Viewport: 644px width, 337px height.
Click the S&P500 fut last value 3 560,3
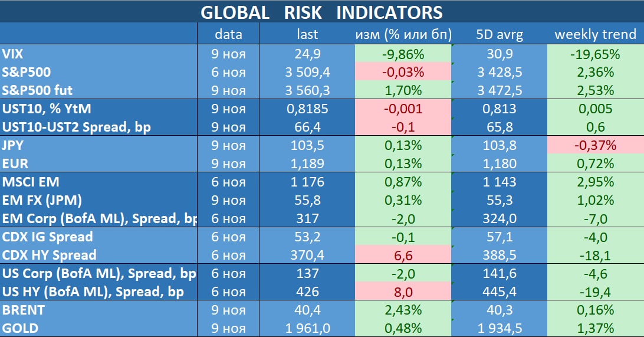coord(307,91)
